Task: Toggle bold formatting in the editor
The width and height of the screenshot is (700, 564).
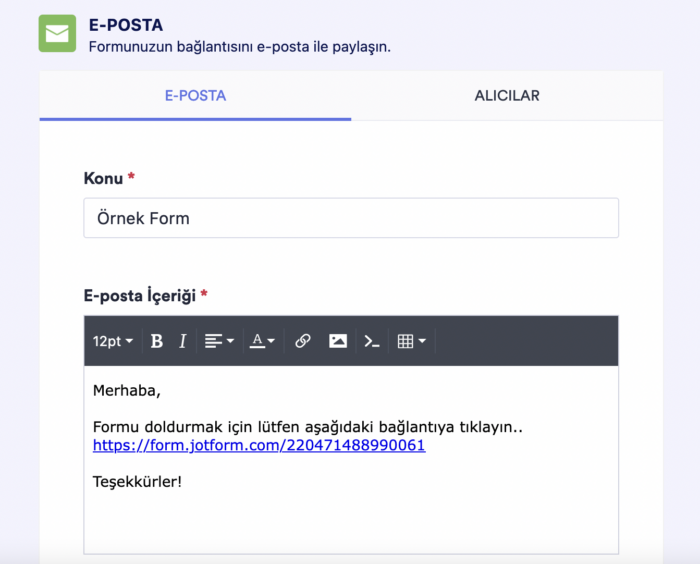Action: click(x=157, y=341)
